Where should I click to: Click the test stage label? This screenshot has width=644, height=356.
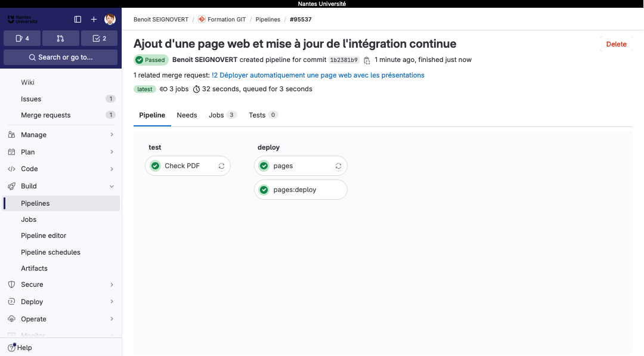tap(155, 147)
